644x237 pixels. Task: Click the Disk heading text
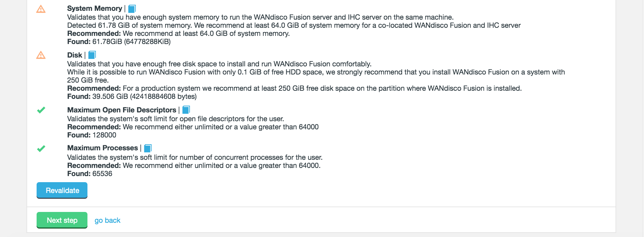[x=75, y=55]
